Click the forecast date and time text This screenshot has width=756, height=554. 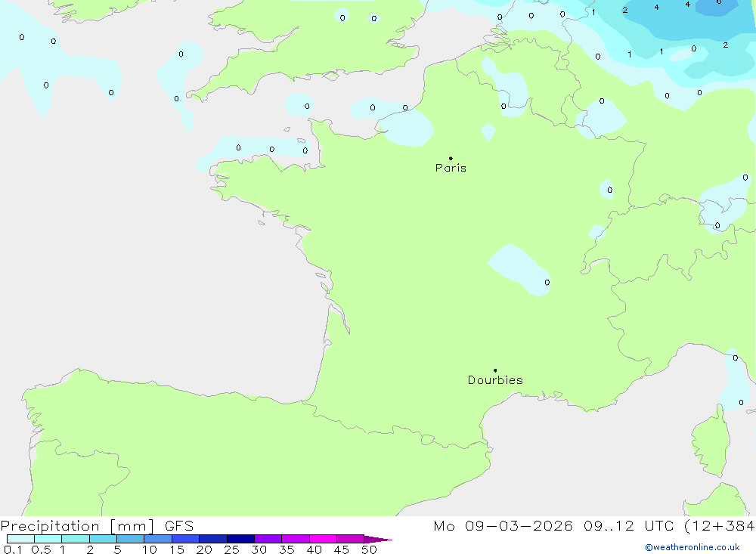point(593,526)
